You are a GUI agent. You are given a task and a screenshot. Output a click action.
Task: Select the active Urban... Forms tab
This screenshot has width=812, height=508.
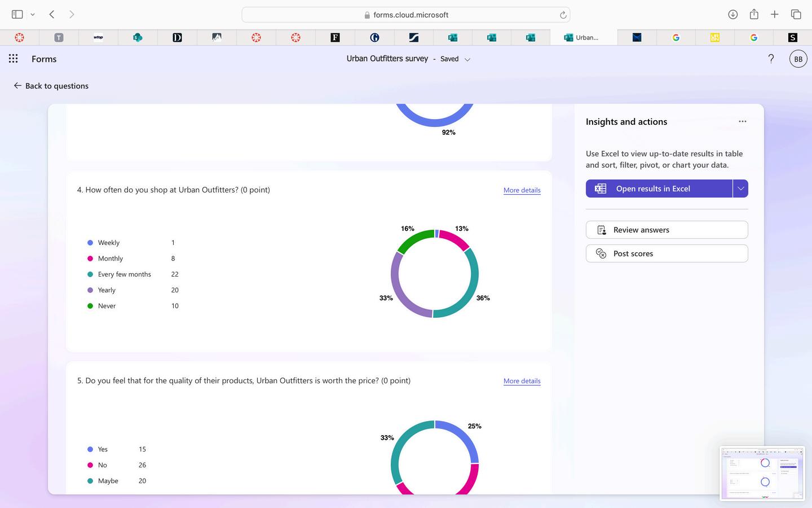point(584,37)
